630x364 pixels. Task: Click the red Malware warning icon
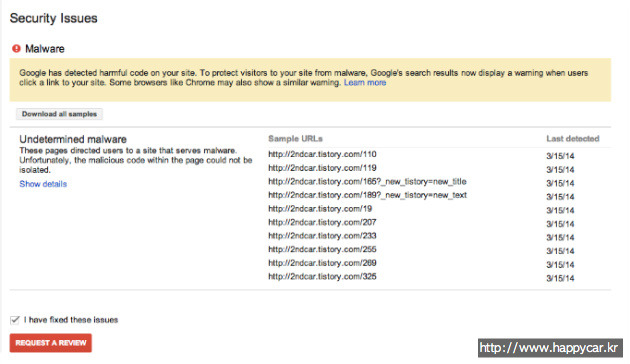[16, 49]
